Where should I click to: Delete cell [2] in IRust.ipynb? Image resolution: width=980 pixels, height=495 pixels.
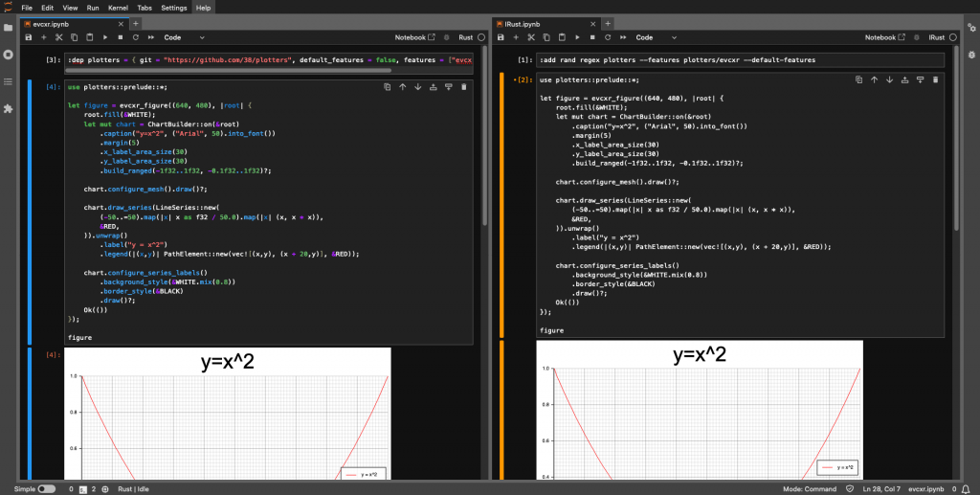pos(936,79)
